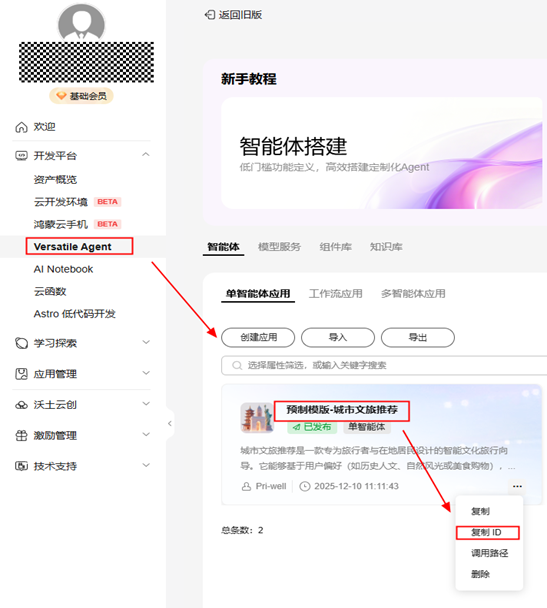547x608 pixels.
Task: Click the 开发平台 section icon
Action: pyautogui.click(x=21, y=155)
